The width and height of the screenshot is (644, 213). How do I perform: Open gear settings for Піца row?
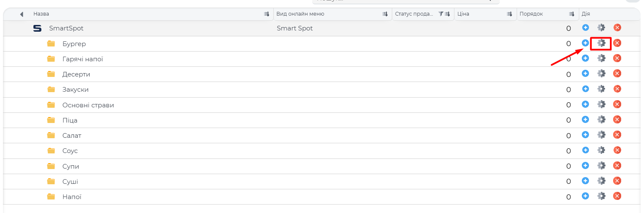pyautogui.click(x=601, y=120)
